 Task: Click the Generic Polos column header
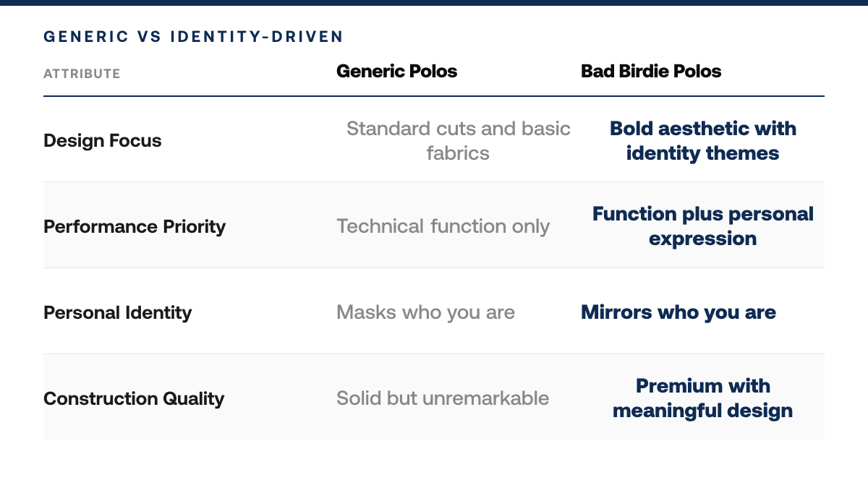[x=397, y=72]
